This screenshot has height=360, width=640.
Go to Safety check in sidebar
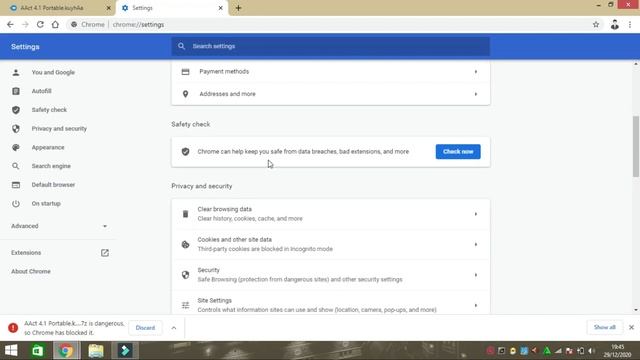point(49,110)
